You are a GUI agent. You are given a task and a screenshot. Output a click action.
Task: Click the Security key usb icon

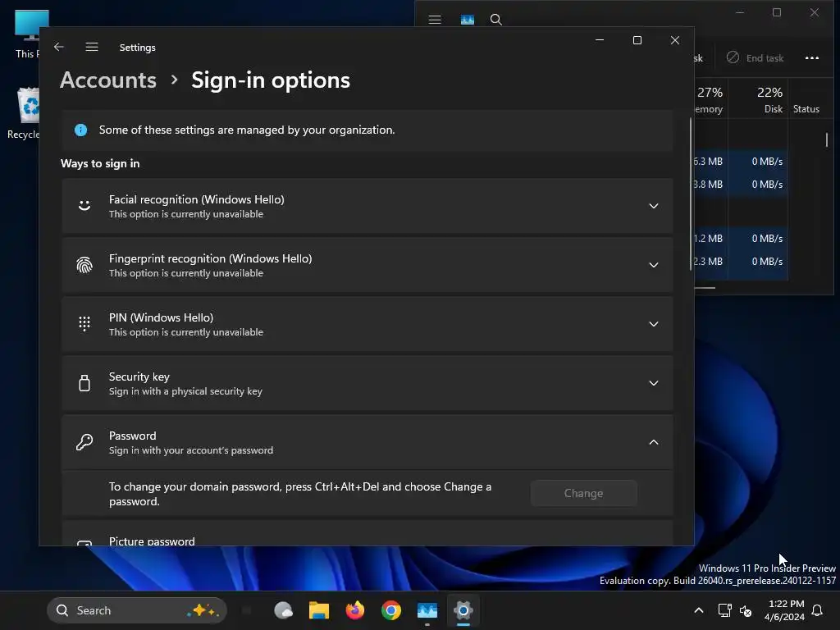point(84,383)
